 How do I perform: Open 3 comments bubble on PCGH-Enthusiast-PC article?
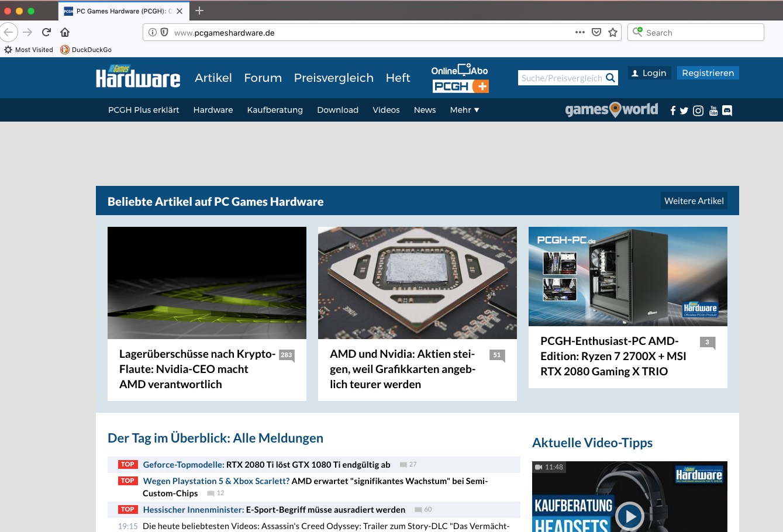707,343
